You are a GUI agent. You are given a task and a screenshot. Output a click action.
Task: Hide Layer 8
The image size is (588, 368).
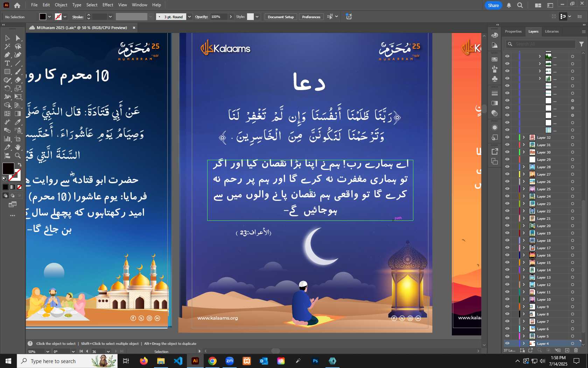[507, 314]
